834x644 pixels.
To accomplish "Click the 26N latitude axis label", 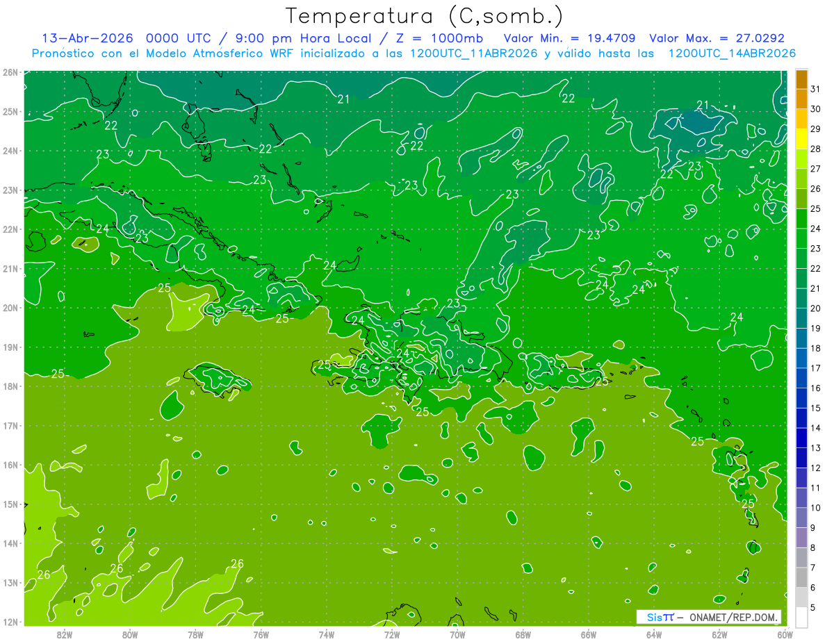I will (x=10, y=72).
